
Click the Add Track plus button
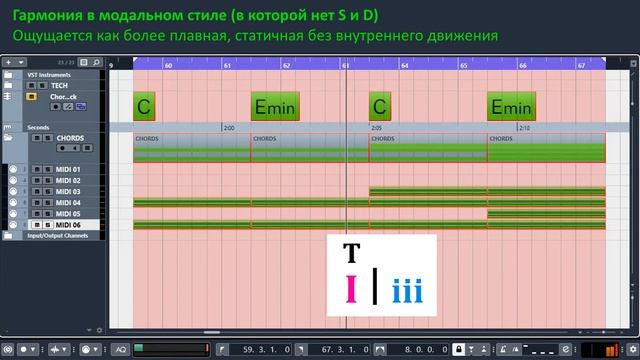8,62
